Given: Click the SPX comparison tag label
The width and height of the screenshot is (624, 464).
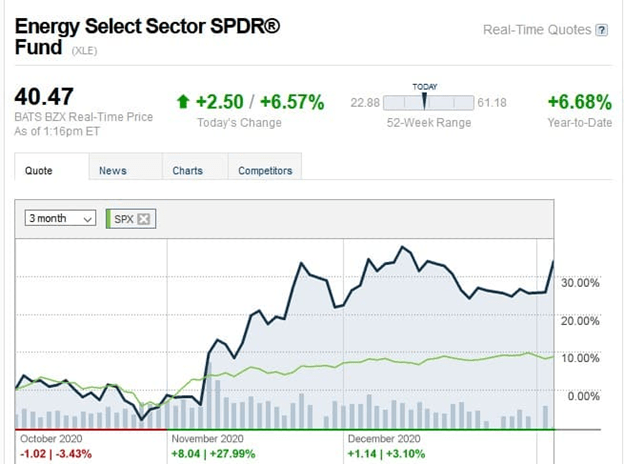Looking at the screenshot, I should (124, 219).
